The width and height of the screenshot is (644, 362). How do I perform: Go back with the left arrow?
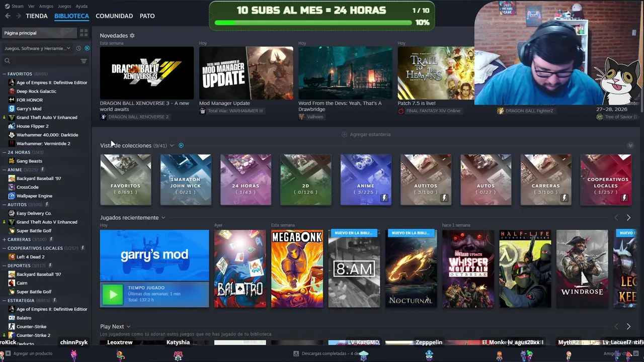8,16
